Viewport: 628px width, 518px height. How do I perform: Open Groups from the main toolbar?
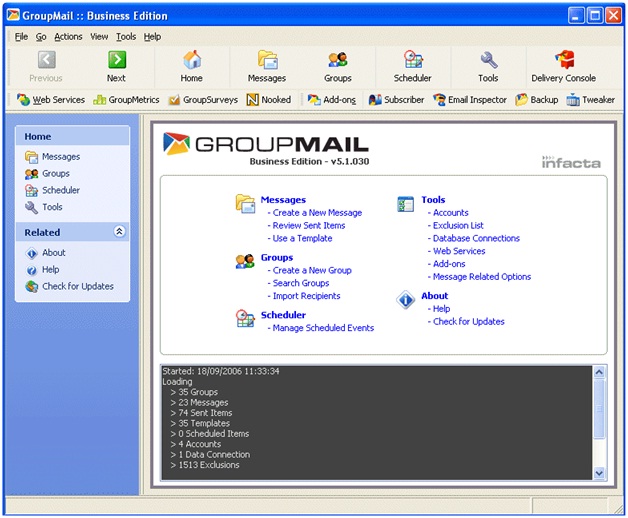[338, 66]
